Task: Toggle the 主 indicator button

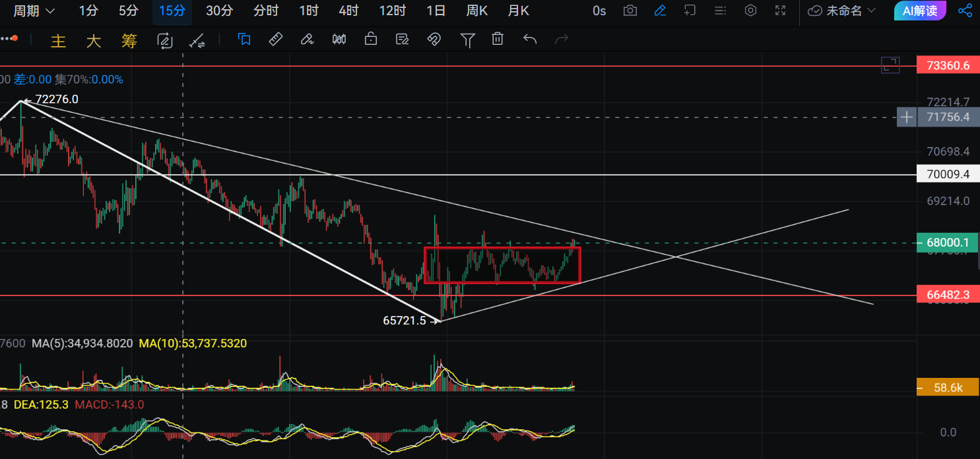Action: (x=59, y=41)
